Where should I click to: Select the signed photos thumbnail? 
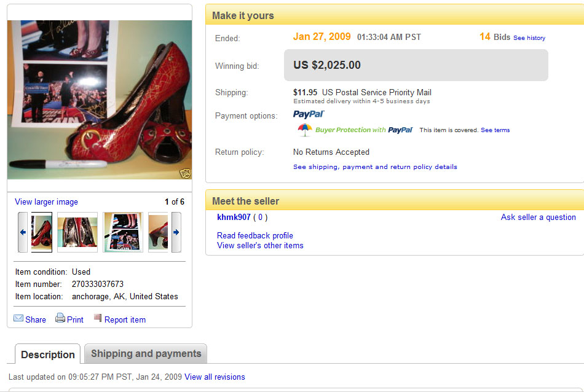123,232
